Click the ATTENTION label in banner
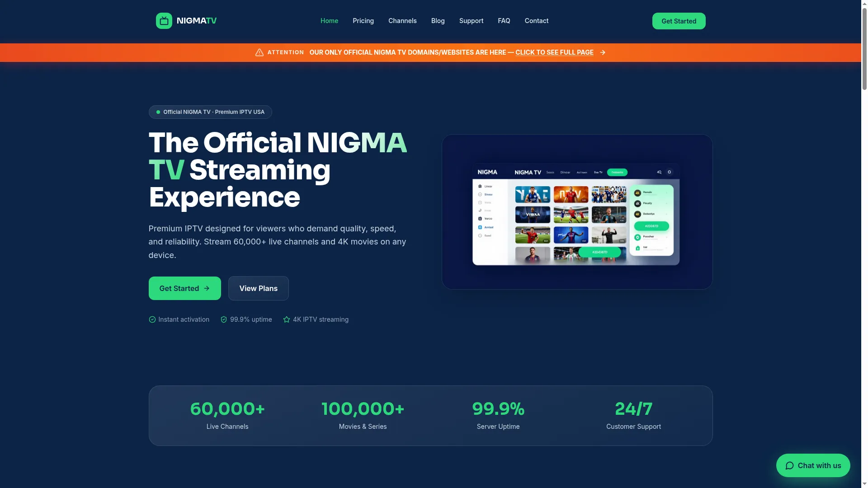The height and width of the screenshot is (488, 868). [x=286, y=52]
